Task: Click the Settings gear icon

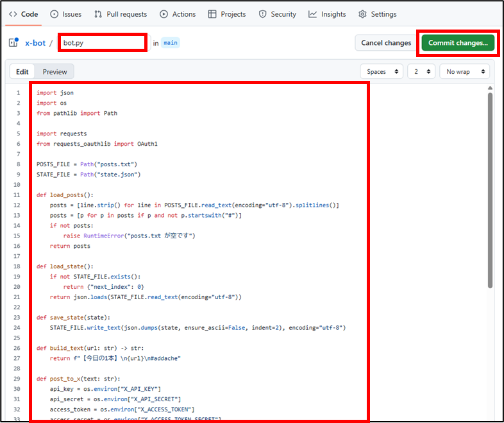Action: click(x=363, y=14)
